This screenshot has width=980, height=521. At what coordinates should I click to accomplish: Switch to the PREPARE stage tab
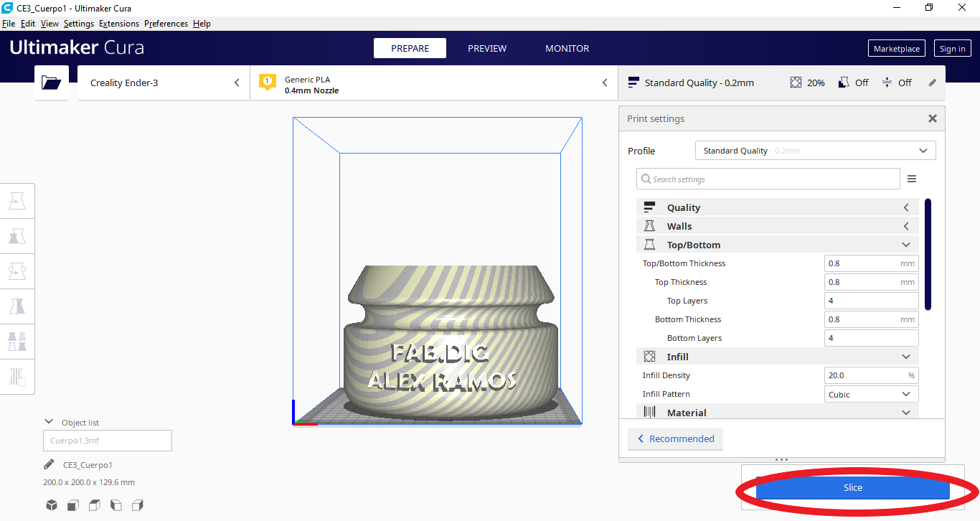(410, 48)
